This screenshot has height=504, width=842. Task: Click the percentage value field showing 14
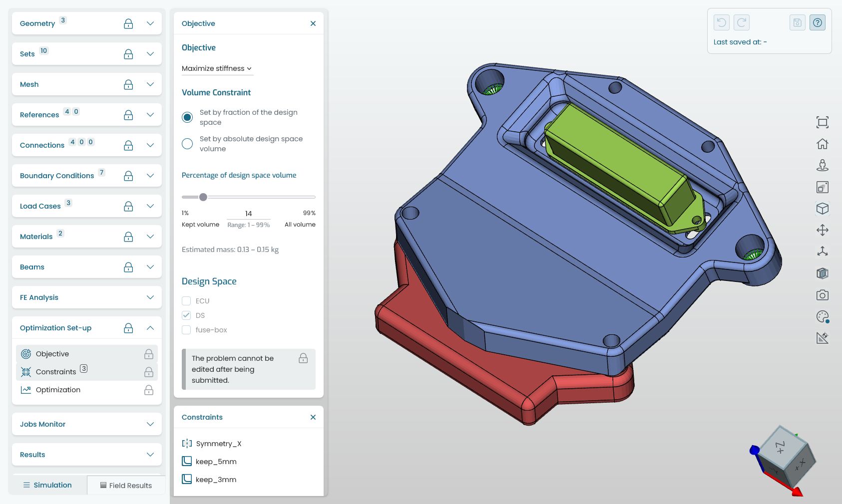point(249,214)
